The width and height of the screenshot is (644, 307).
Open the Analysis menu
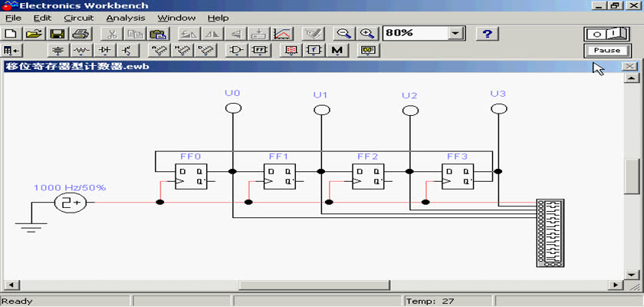coord(123,18)
